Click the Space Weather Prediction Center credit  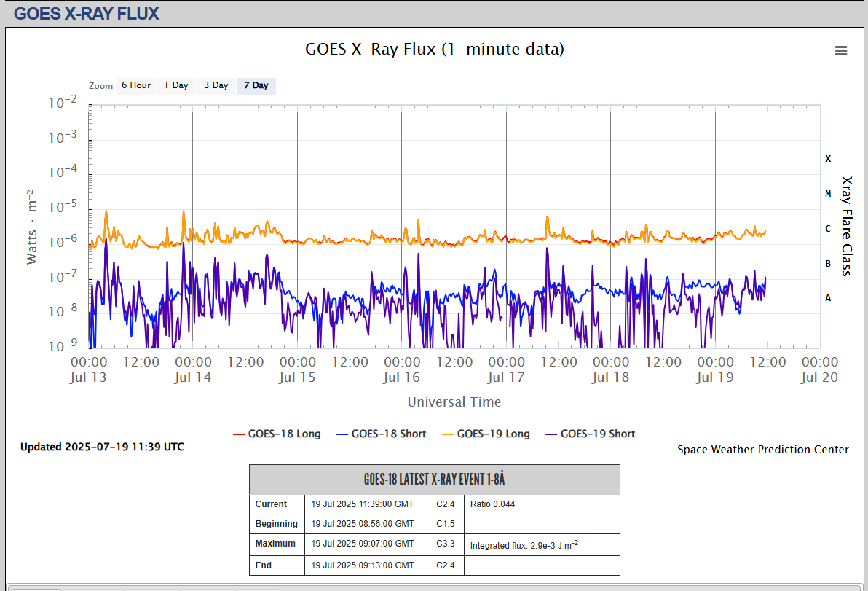point(763,449)
